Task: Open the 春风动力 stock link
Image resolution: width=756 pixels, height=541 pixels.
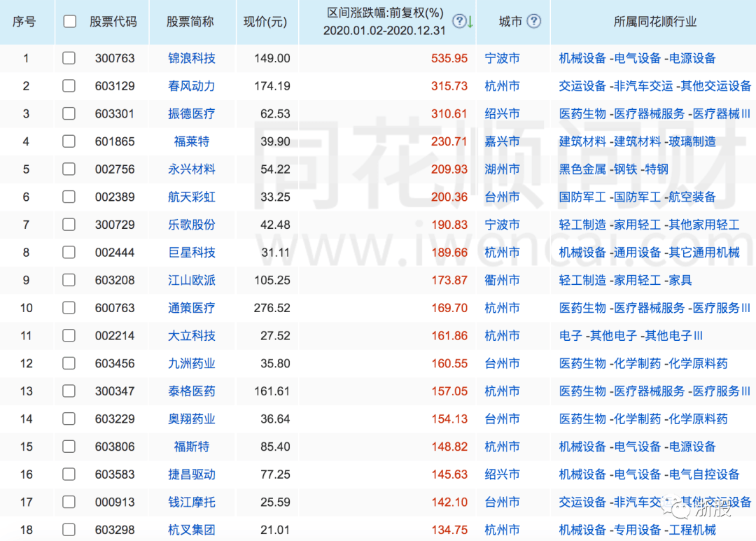Action: 192,86
